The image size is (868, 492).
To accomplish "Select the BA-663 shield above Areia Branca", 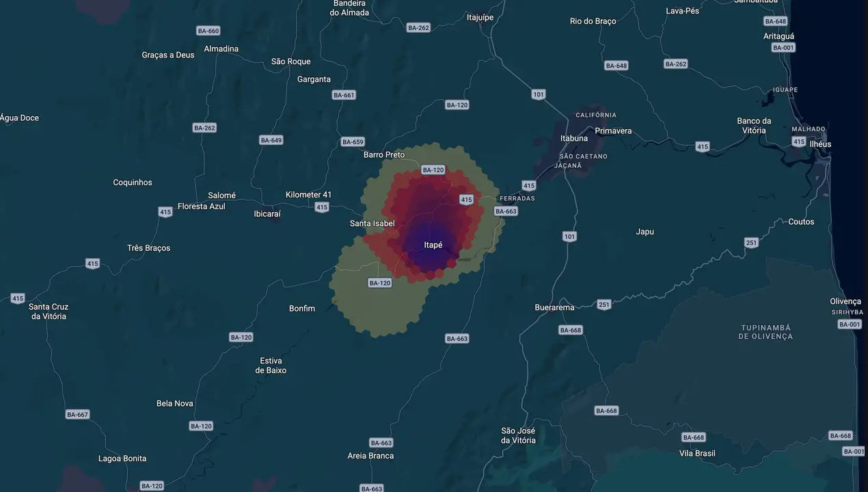I will click(x=381, y=443).
